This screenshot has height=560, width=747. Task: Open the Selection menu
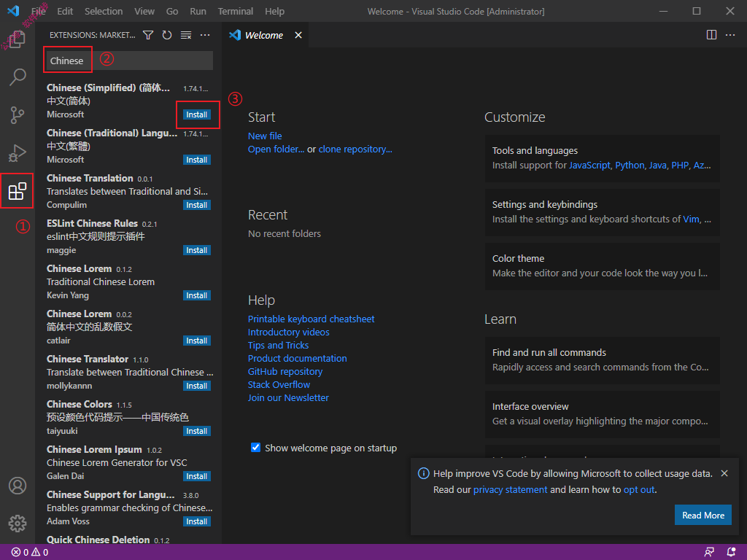(104, 12)
